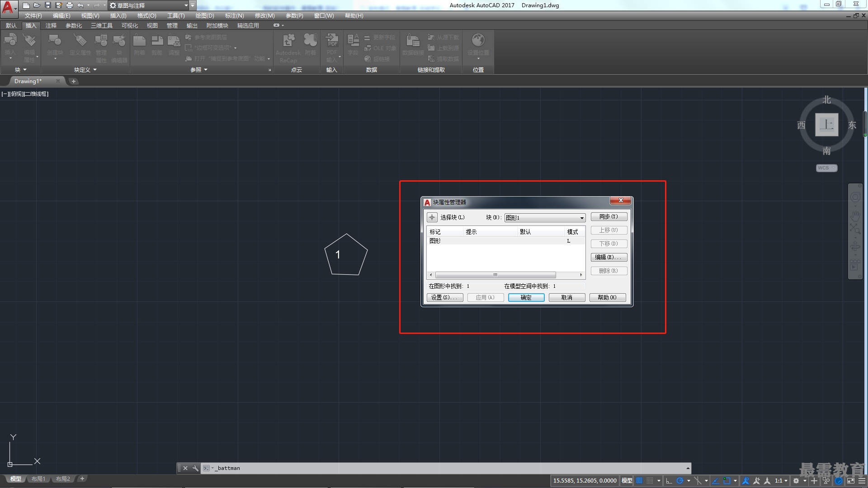Click the Plot printer icon

pos(70,5)
